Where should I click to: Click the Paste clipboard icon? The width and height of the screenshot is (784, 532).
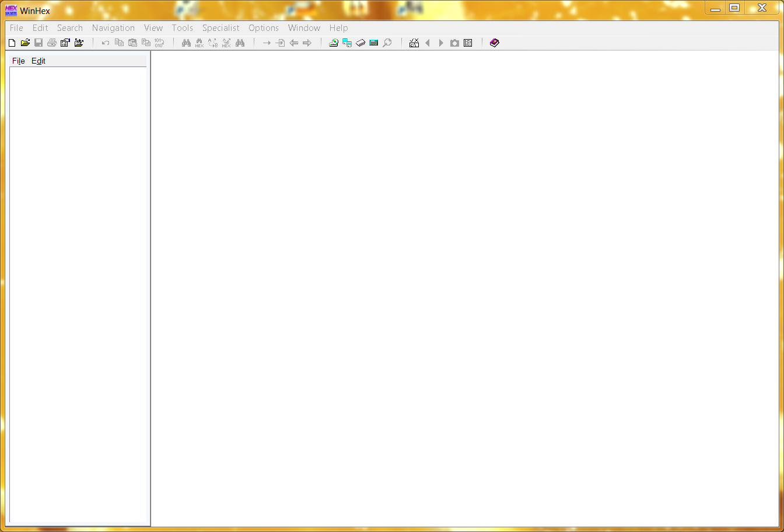(x=132, y=43)
